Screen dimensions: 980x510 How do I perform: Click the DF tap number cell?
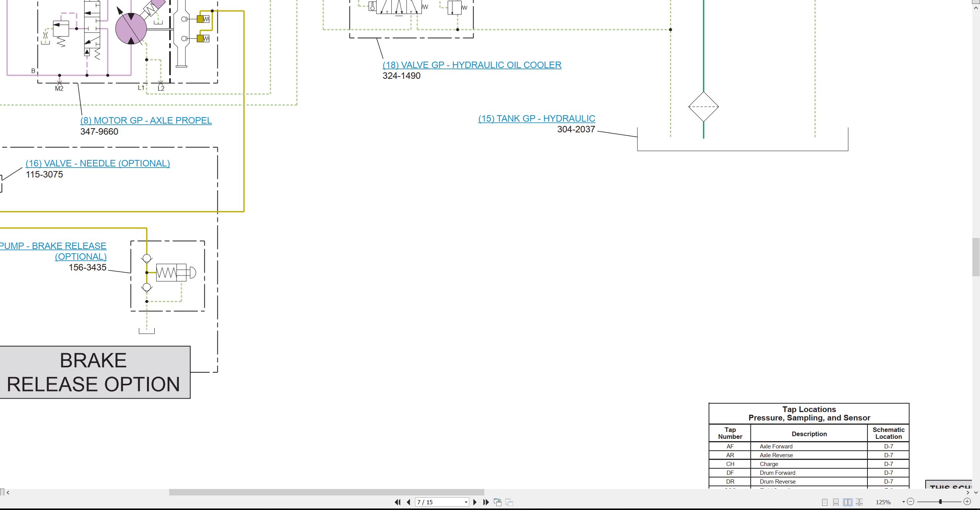pyautogui.click(x=730, y=473)
